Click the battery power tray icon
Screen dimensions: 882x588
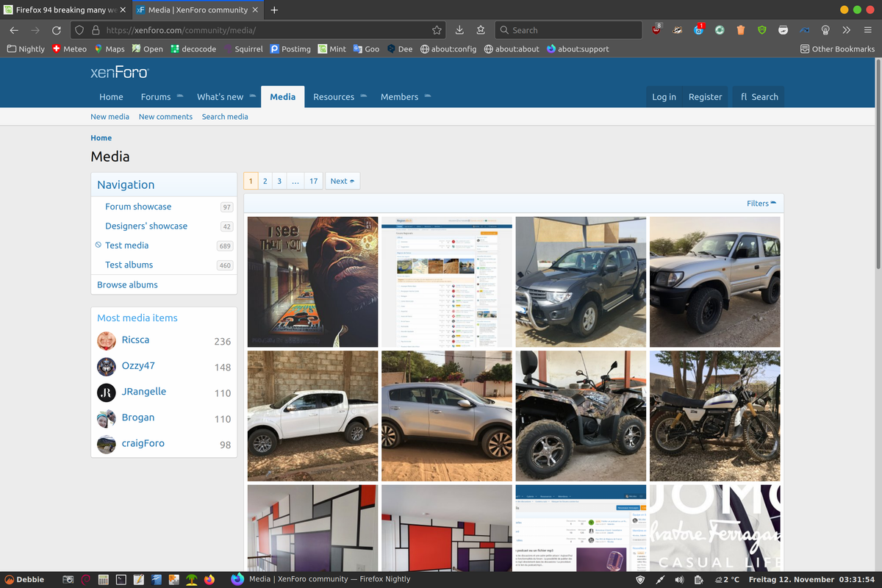click(x=698, y=579)
